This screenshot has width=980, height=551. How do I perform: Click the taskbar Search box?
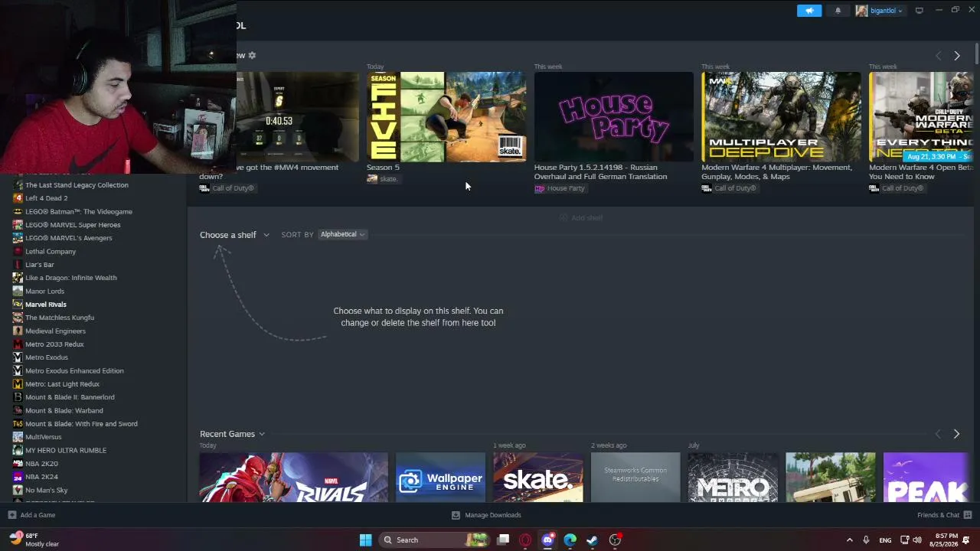pos(434,540)
